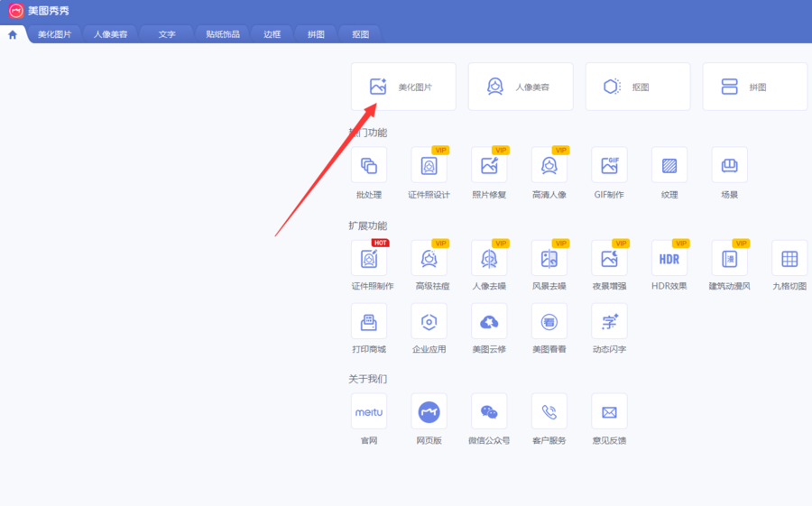The height and width of the screenshot is (506, 812).
Task: Switch to the 拼图 top tab
Action: [316, 34]
